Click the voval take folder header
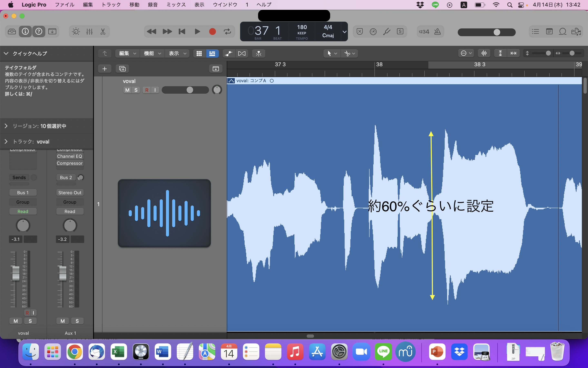The image size is (588, 368). (404, 81)
